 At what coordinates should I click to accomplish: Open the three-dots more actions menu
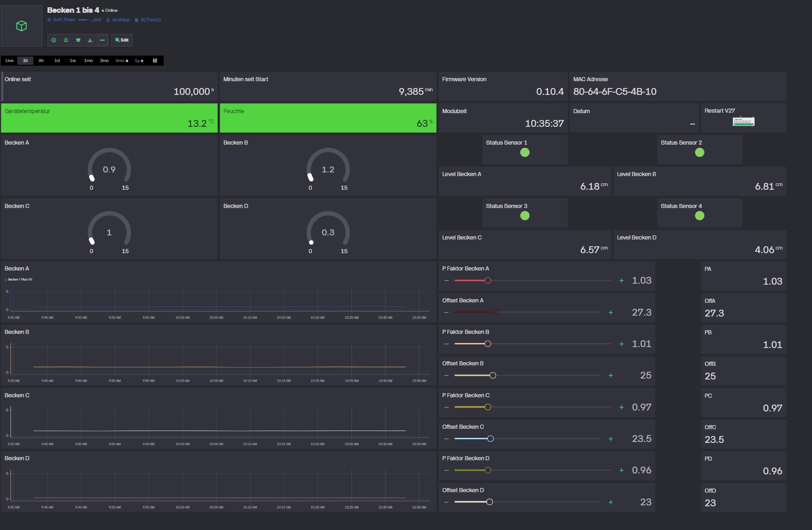[103, 40]
